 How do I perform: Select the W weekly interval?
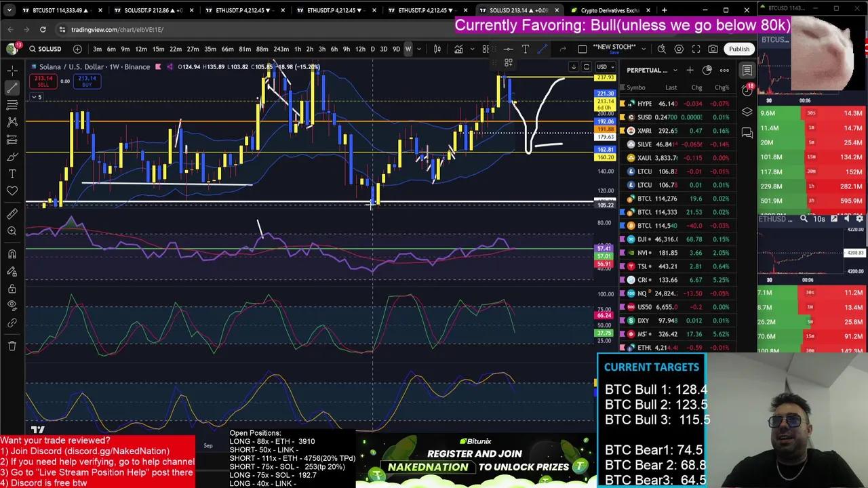(x=408, y=49)
